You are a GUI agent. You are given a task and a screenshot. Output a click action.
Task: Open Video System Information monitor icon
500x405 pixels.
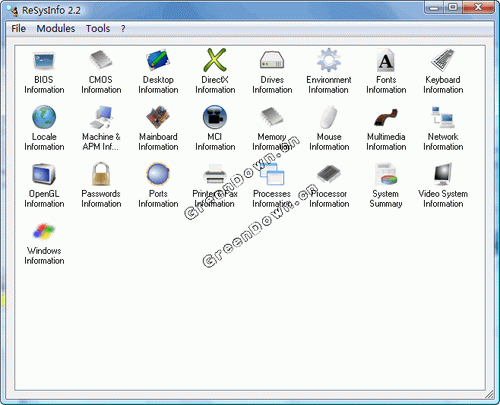point(443,174)
